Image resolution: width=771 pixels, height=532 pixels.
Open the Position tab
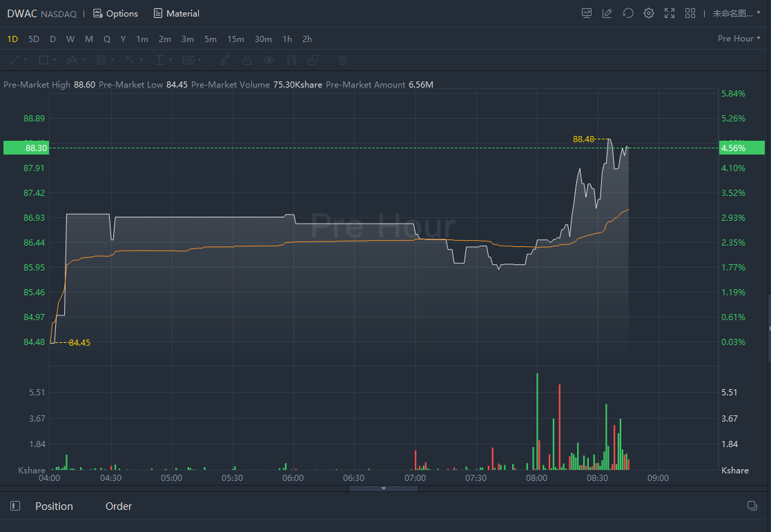click(54, 506)
